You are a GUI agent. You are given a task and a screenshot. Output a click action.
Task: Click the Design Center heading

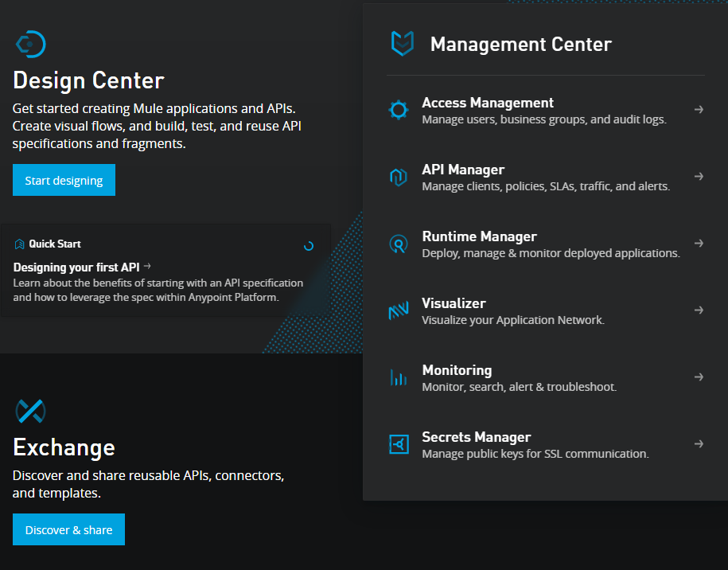click(88, 80)
